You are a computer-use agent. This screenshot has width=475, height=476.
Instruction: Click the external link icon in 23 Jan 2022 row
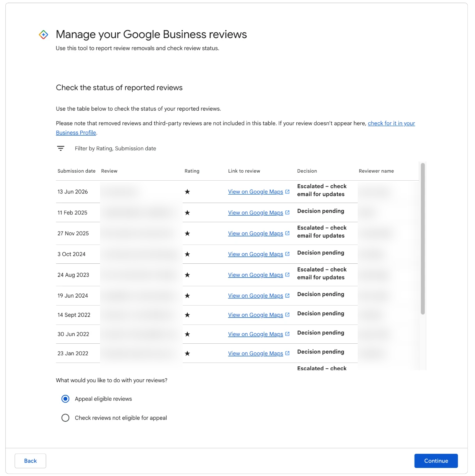coord(287,353)
